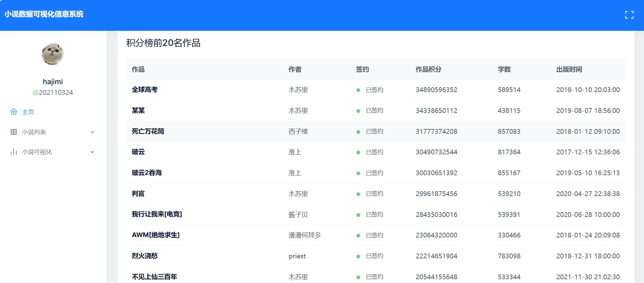Click the publish time 2017-12-15 12:36:06

point(588,152)
